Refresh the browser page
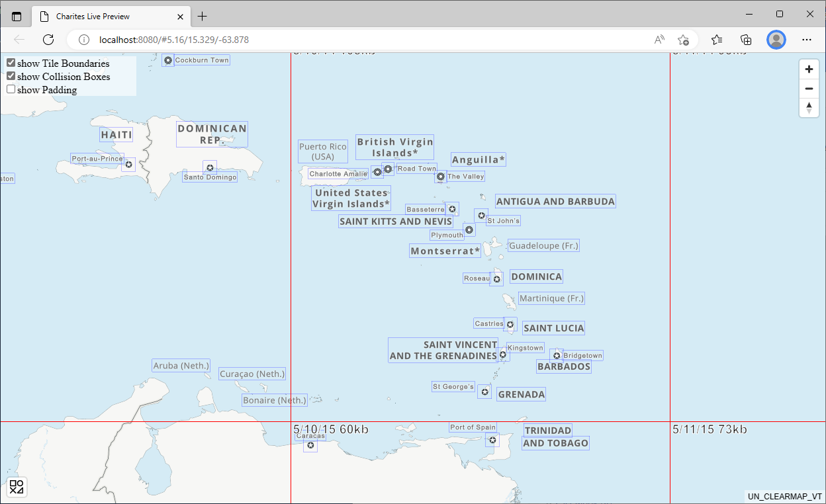The width and height of the screenshot is (826, 504). [x=48, y=40]
